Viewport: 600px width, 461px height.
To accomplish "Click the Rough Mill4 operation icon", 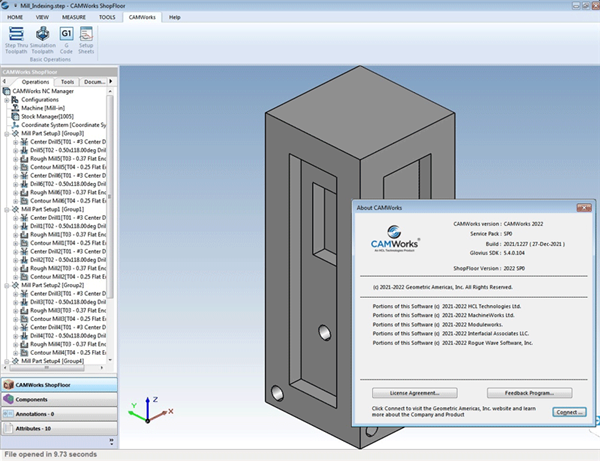I will pyautogui.click(x=24, y=344).
